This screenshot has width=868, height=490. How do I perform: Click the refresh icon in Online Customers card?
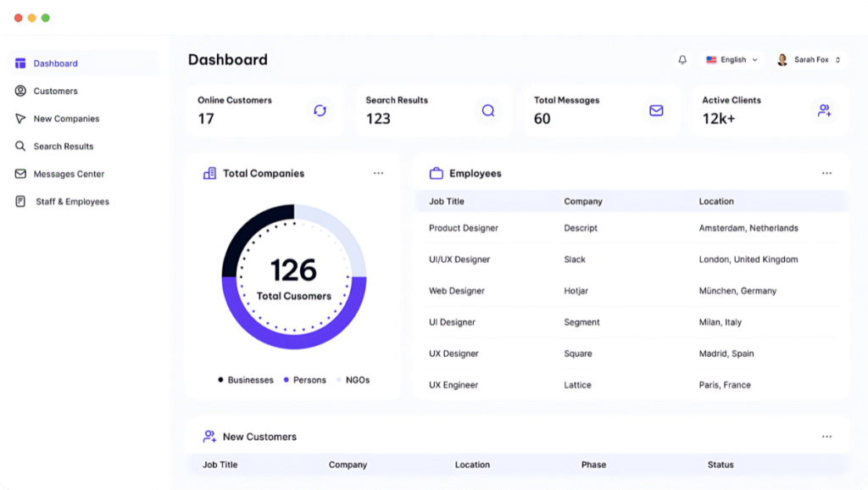pos(320,110)
